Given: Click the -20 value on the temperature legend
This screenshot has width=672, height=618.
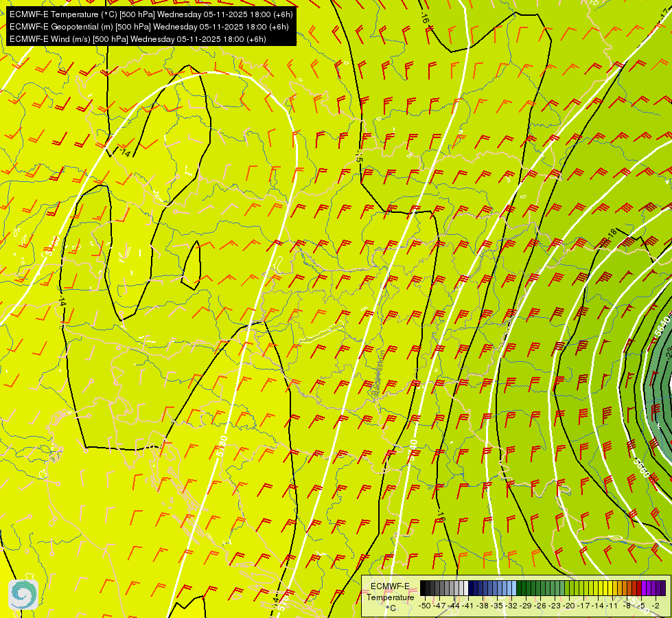Looking at the screenshot, I should 569,606.
